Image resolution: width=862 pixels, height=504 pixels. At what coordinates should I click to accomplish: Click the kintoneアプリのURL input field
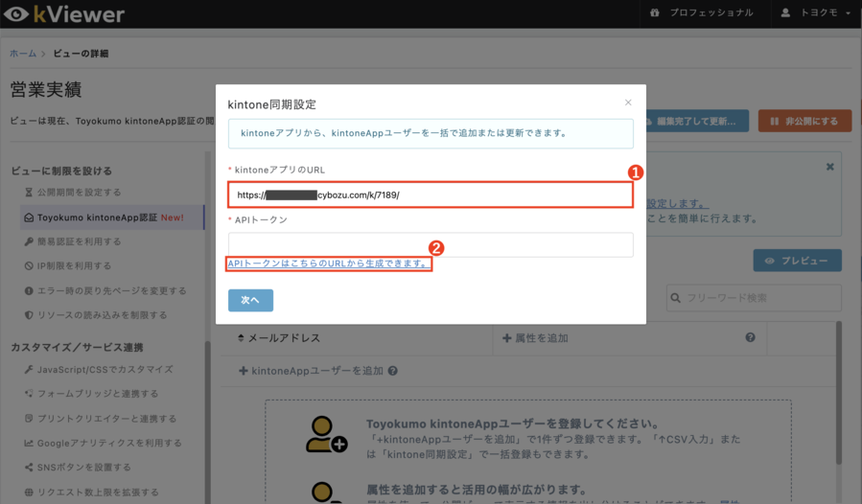click(431, 195)
